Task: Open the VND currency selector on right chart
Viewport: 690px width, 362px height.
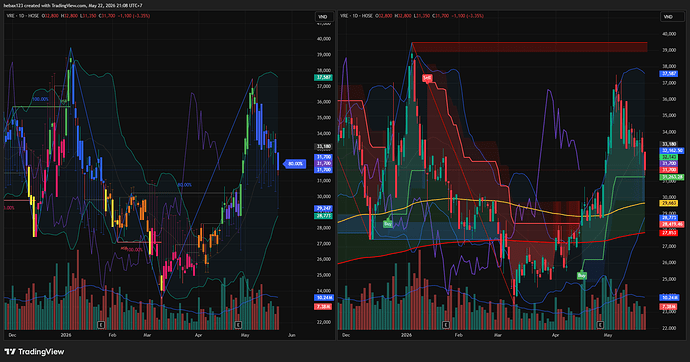Action: point(668,17)
